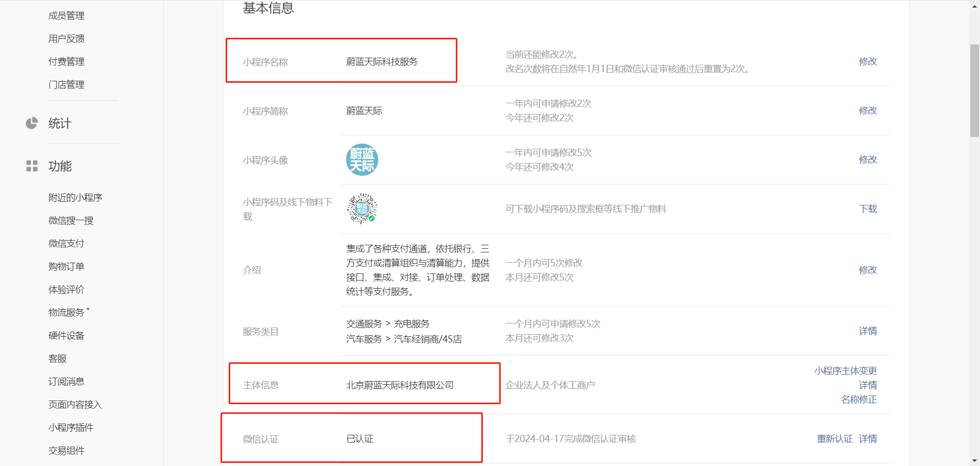Open 微信搜一搜 in the sidebar

pyautogui.click(x=71, y=221)
